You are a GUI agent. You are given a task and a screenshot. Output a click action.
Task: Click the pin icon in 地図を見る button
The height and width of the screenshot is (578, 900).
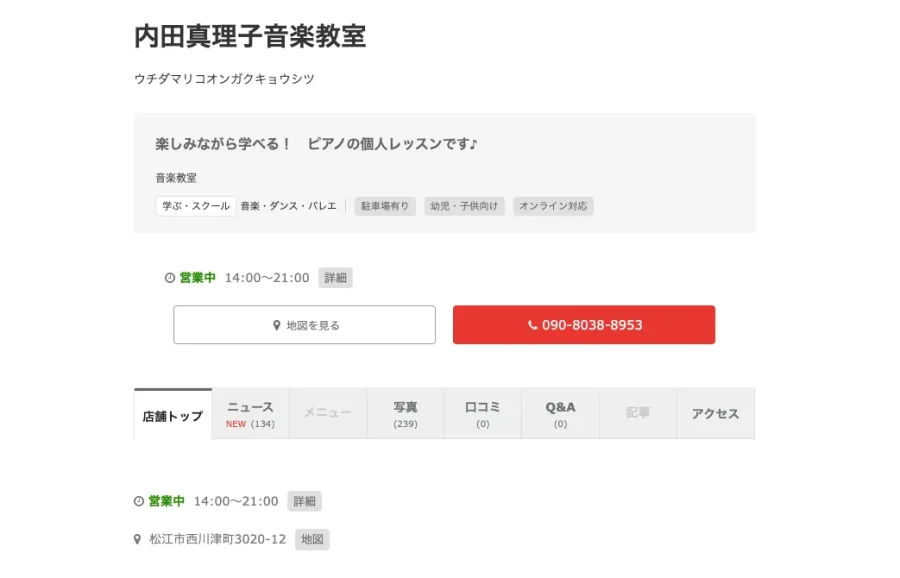[276, 325]
